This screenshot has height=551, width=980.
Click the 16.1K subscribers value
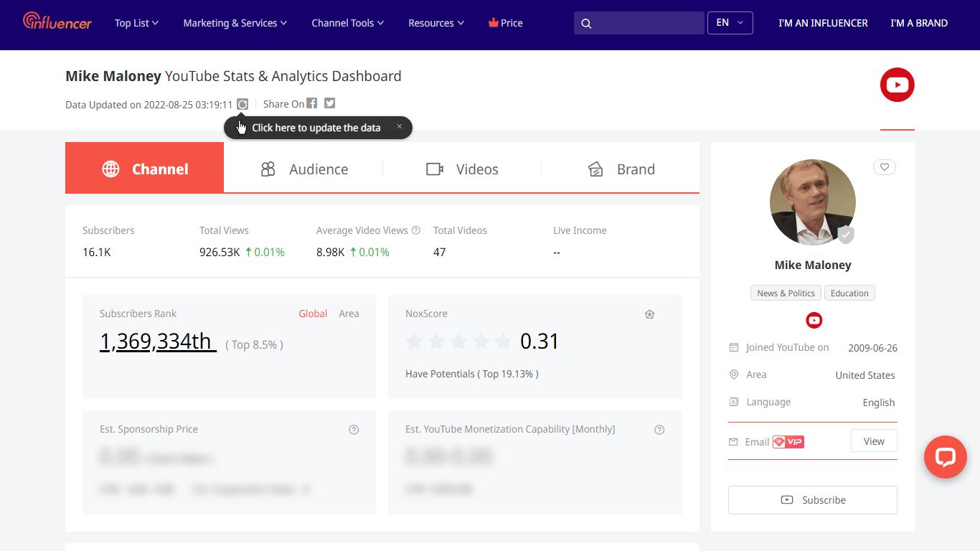(97, 253)
